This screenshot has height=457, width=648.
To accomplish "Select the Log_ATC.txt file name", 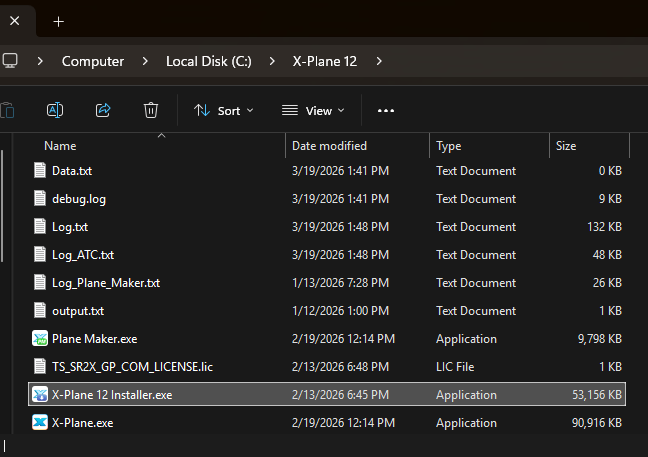I will (x=83, y=255).
